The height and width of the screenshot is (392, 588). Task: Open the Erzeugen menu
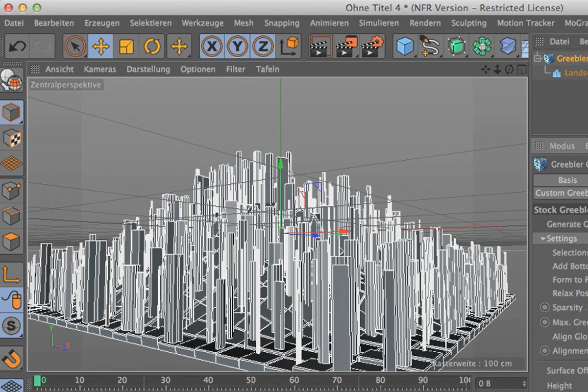[102, 23]
